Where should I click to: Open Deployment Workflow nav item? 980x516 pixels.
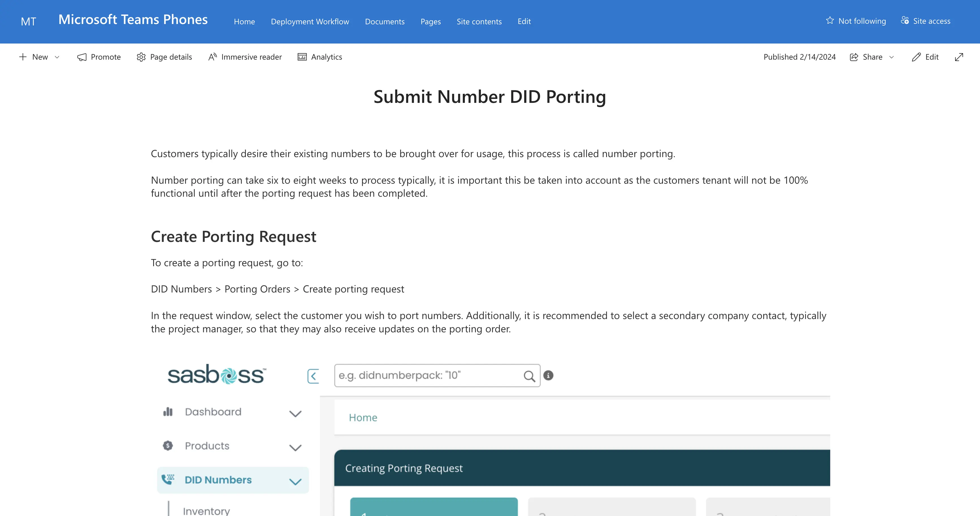(310, 22)
